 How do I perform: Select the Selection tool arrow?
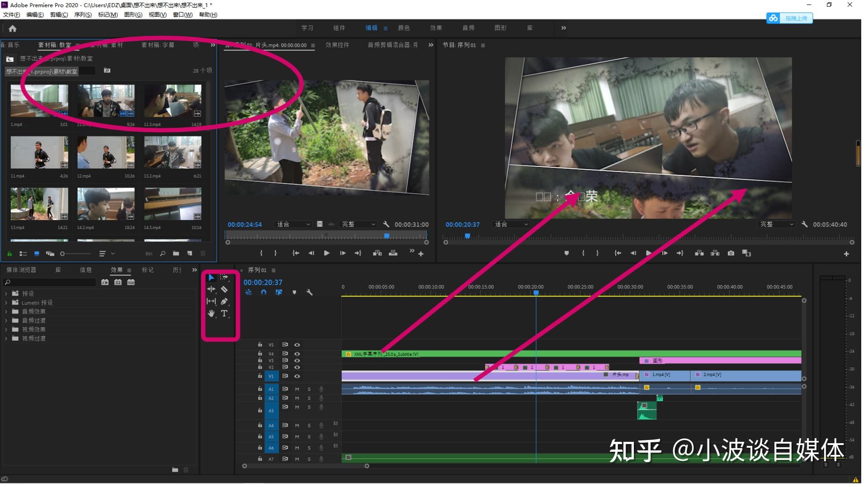[211, 278]
